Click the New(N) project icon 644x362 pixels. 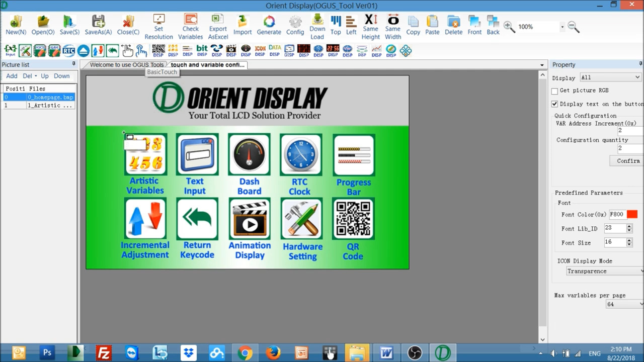click(16, 25)
